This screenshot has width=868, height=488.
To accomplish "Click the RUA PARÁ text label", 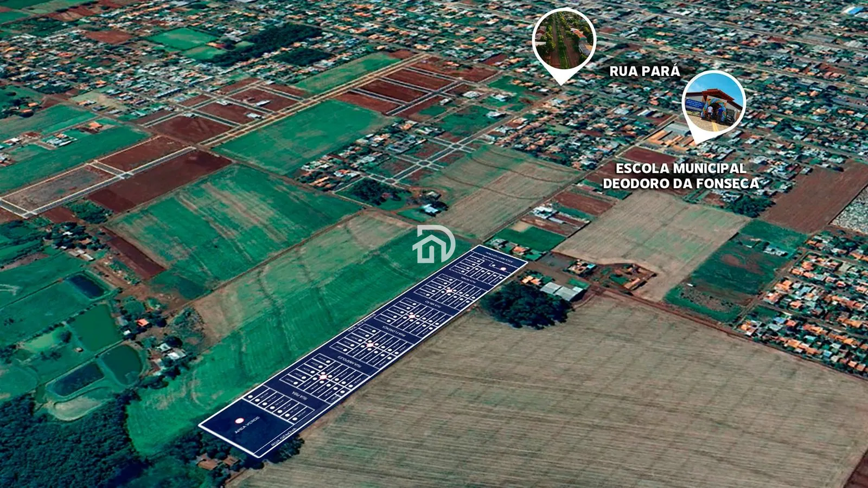I will coord(644,71).
